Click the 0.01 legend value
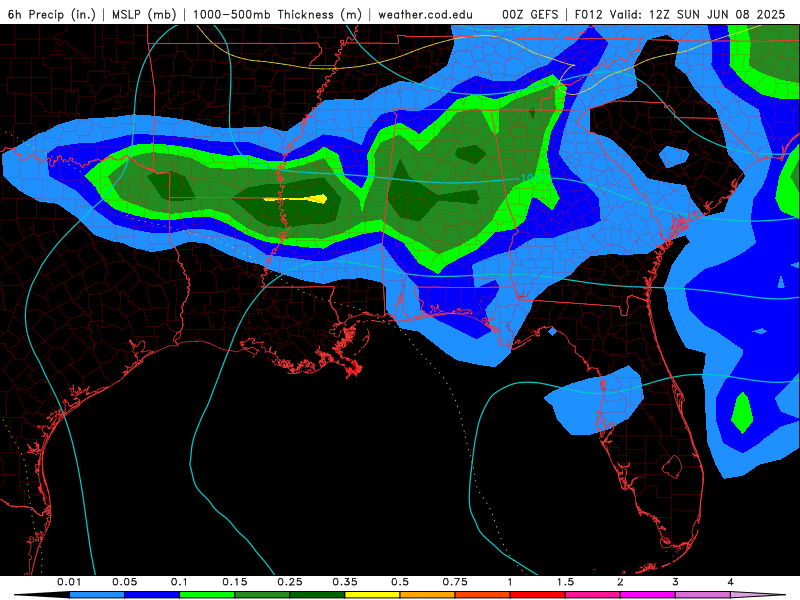This screenshot has height=600, width=800. (x=69, y=582)
